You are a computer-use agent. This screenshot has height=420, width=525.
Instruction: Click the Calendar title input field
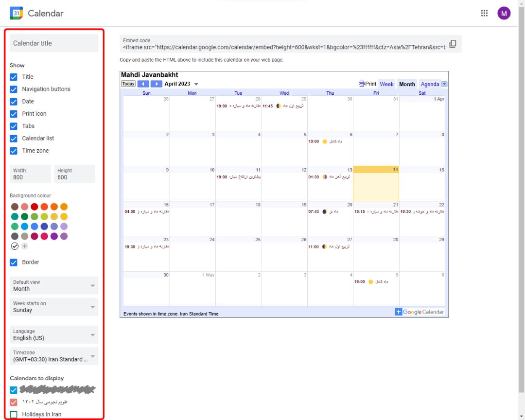point(54,43)
